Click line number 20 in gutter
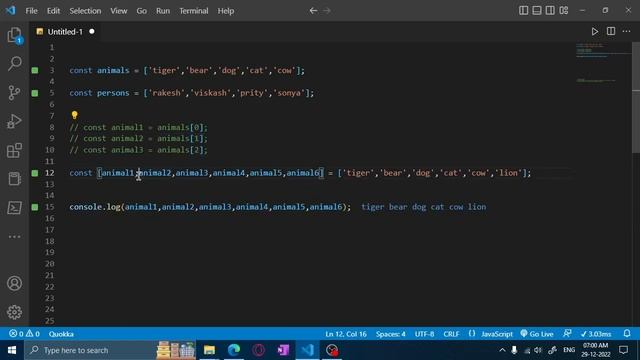Screen dimensions: 640x360 tap(49, 264)
